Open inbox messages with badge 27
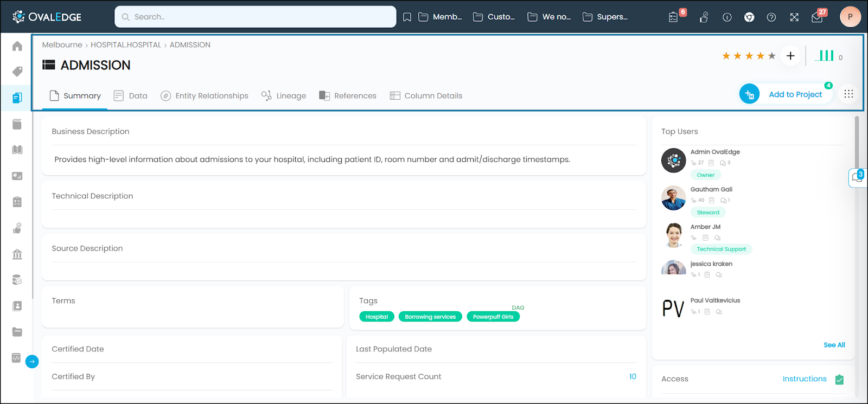This screenshot has height=404, width=868. [x=817, y=17]
